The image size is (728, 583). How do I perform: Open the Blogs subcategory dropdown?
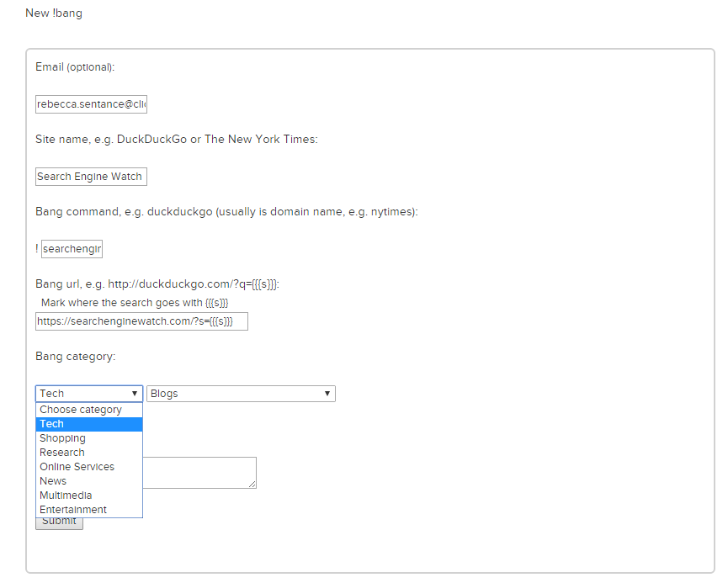coord(241,394)
